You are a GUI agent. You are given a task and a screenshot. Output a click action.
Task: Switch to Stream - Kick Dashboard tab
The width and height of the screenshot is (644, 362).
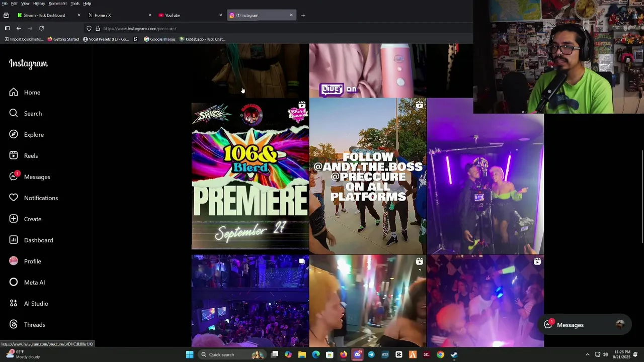(49, 15)
